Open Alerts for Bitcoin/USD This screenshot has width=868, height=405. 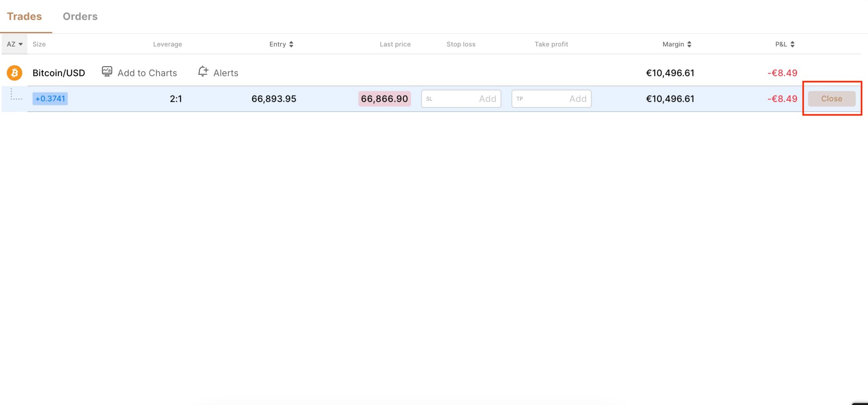(x=225, y=73)
